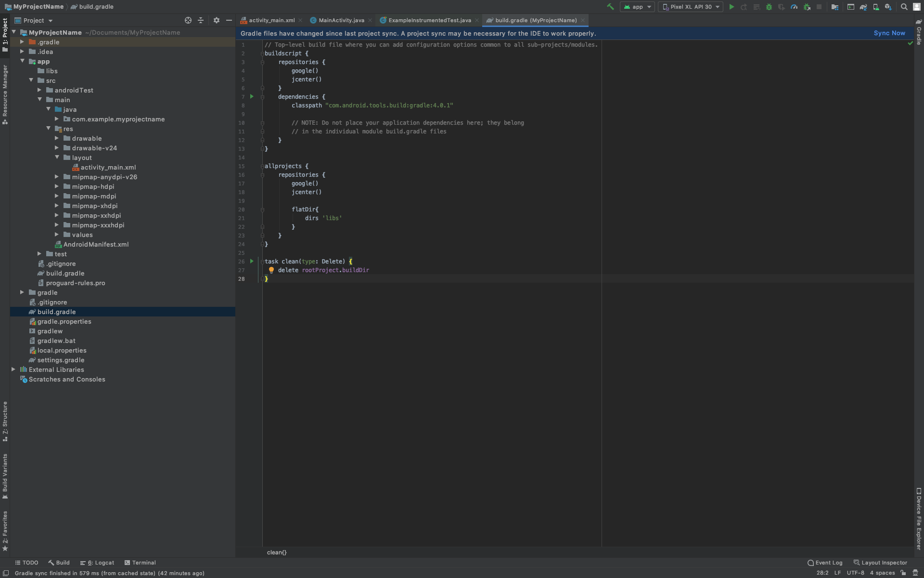Open Pixel XL API 30 device dropdown

tap(691, 7)
